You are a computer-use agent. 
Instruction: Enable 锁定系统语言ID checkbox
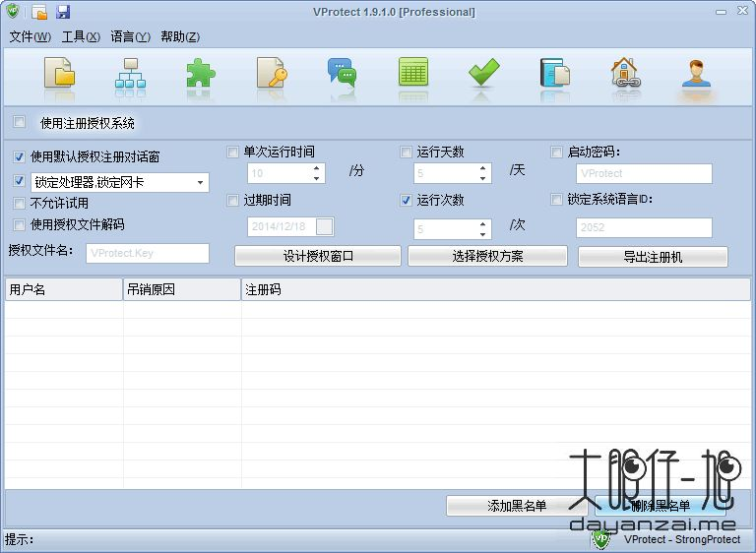556,199
